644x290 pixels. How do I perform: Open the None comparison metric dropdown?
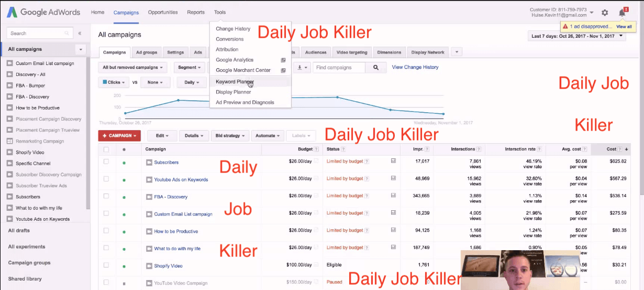point(155,82)
